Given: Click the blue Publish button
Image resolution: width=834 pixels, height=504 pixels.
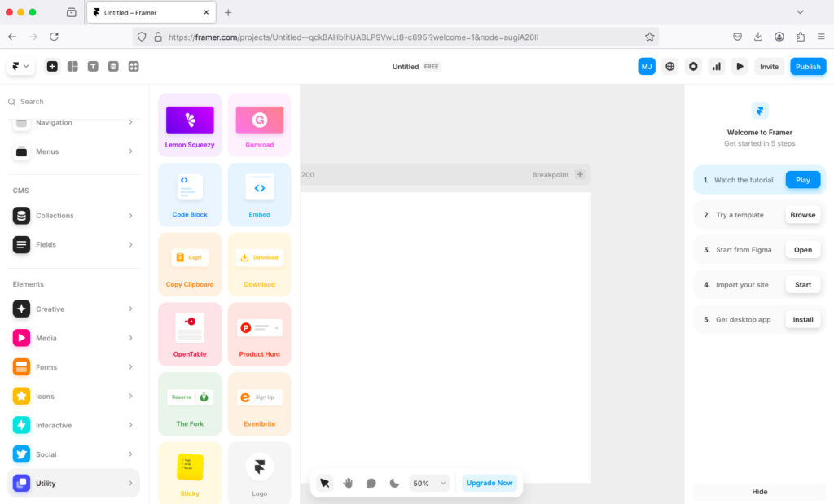Looking at the screenshot, I should point(808,67).
